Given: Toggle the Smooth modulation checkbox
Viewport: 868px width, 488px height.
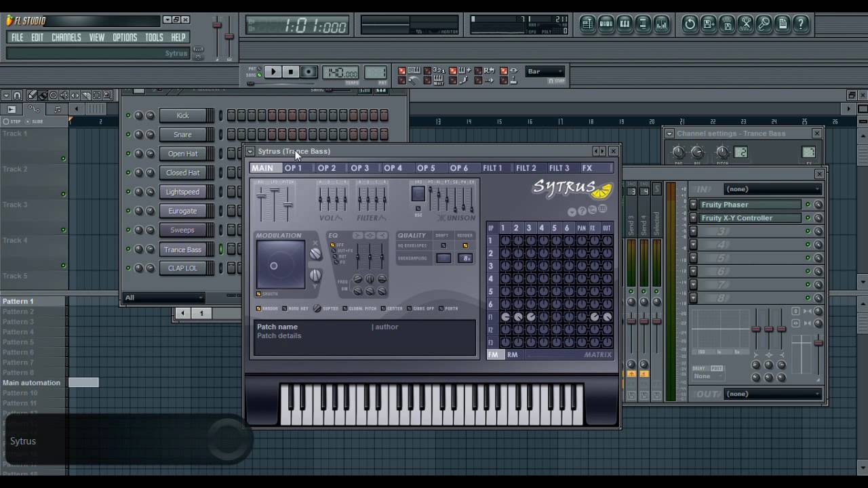Looking at the screenshot, I should [x=258, y=294].
